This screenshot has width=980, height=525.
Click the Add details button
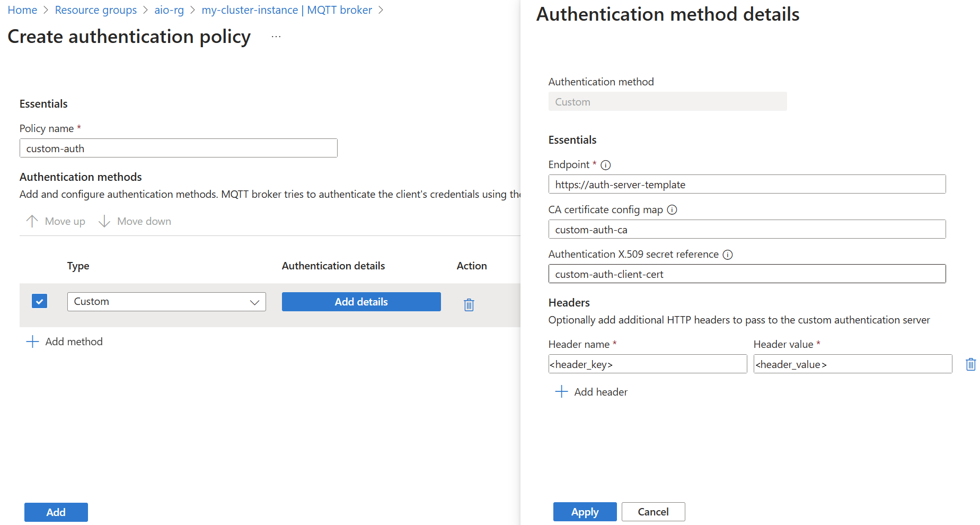[x=361, y=301]
